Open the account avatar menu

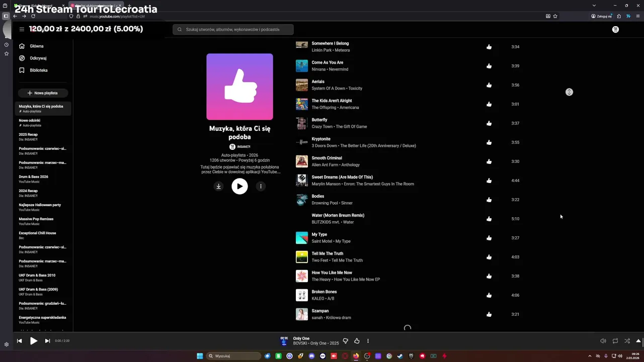point(615,30)
